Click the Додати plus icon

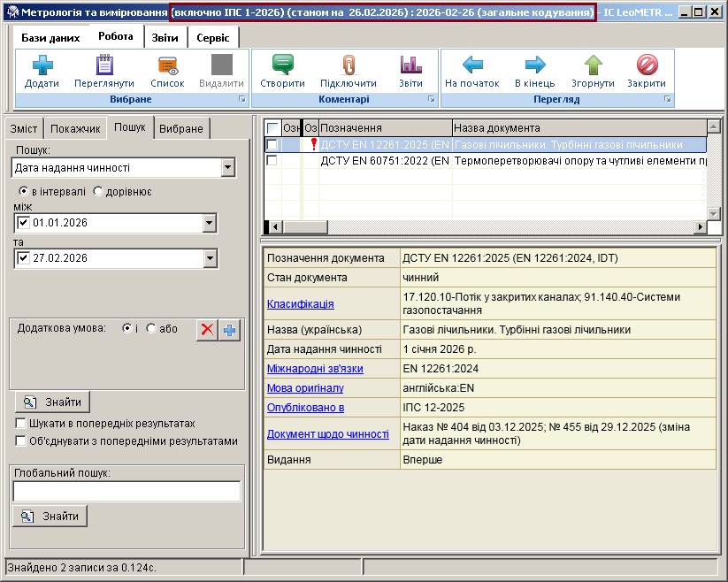click(x=42, y=65)
